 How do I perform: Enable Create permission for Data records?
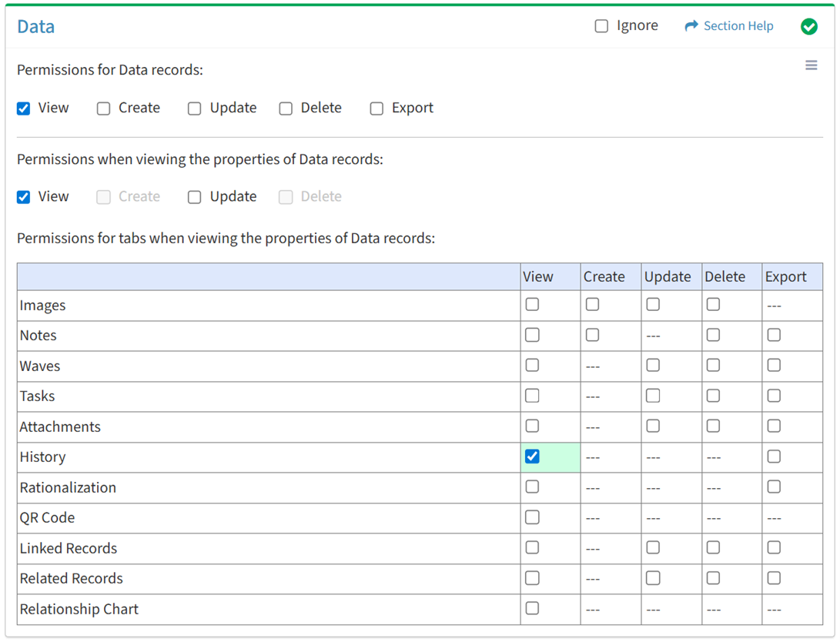pos(104,109)
